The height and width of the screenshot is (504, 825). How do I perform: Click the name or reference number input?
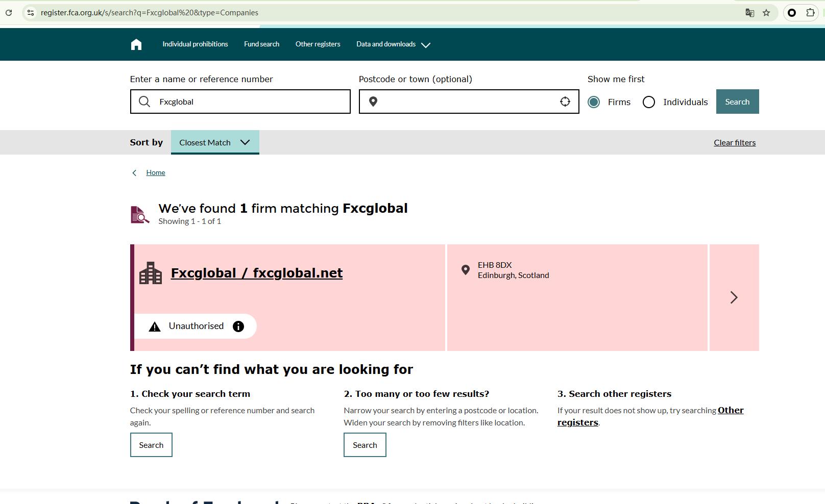(x=240, y=102)
